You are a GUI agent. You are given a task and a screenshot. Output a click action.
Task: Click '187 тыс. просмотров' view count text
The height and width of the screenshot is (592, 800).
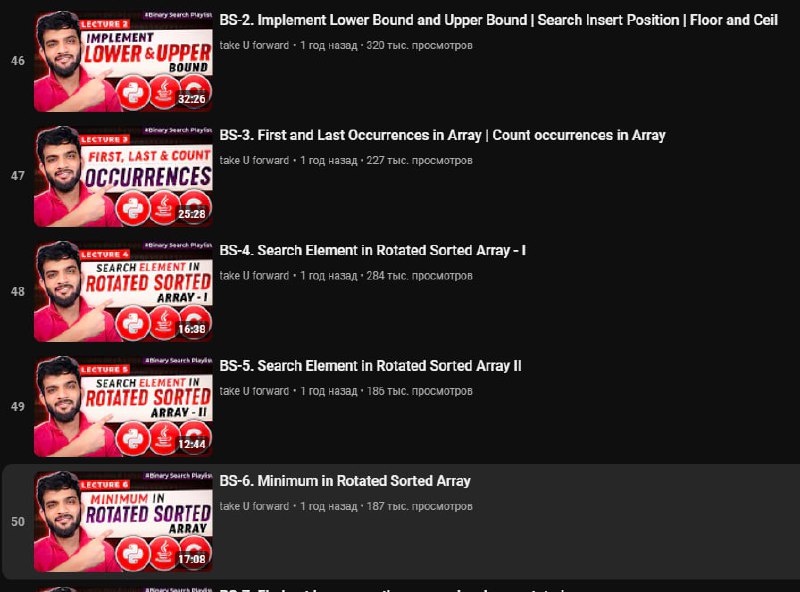tap(419, 506)
